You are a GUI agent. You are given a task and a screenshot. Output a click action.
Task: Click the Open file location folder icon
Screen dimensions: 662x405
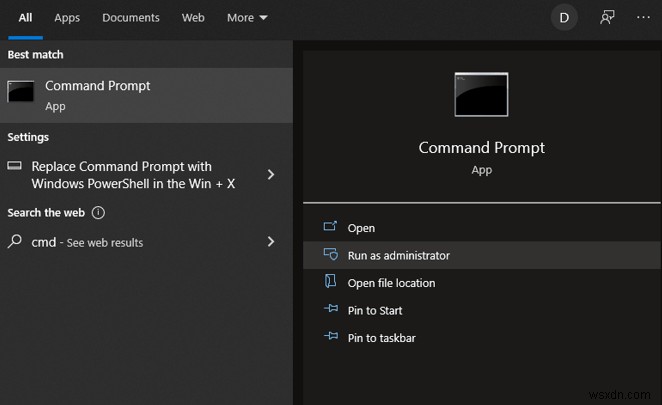point(331,283)
